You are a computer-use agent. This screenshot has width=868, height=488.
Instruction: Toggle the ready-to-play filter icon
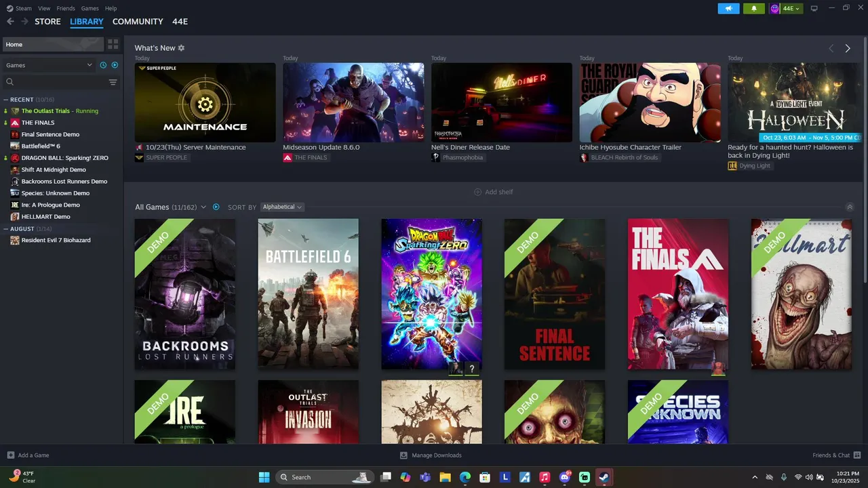pos(115,65)
